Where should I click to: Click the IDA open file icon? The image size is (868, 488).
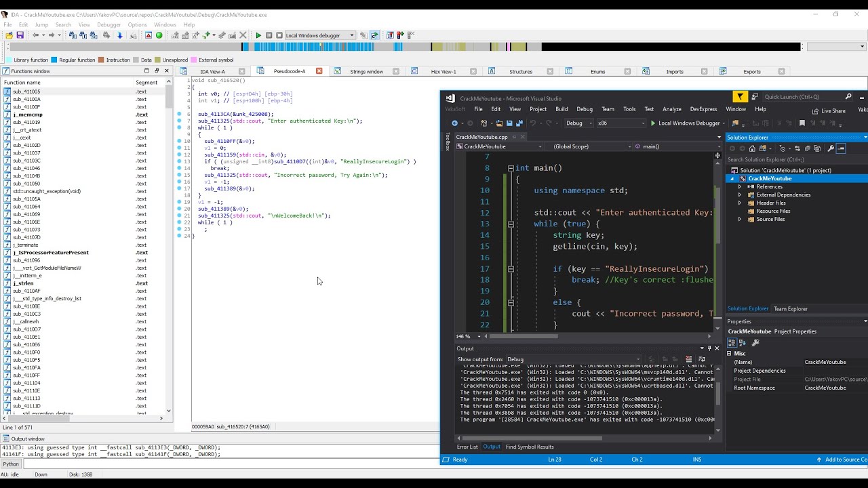9,35
